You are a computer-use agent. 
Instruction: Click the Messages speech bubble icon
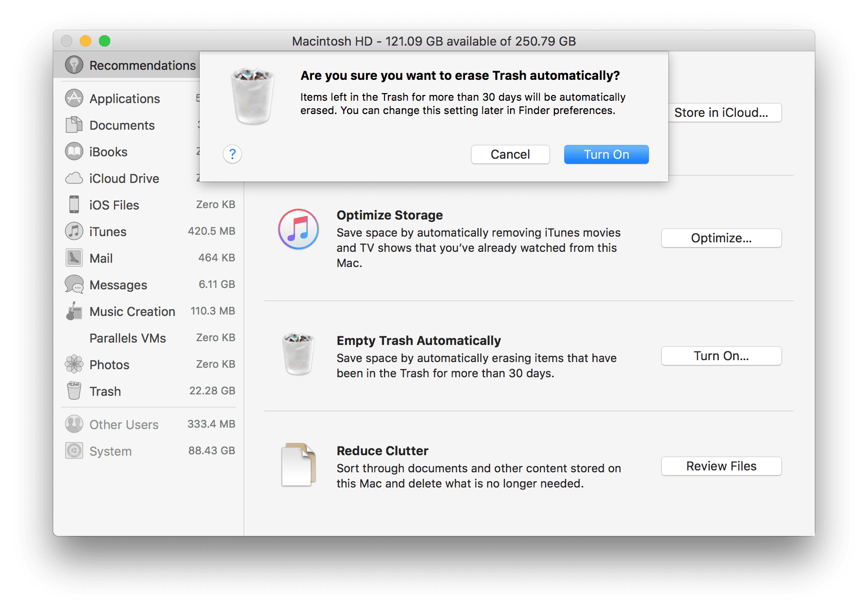click(74, 285)
